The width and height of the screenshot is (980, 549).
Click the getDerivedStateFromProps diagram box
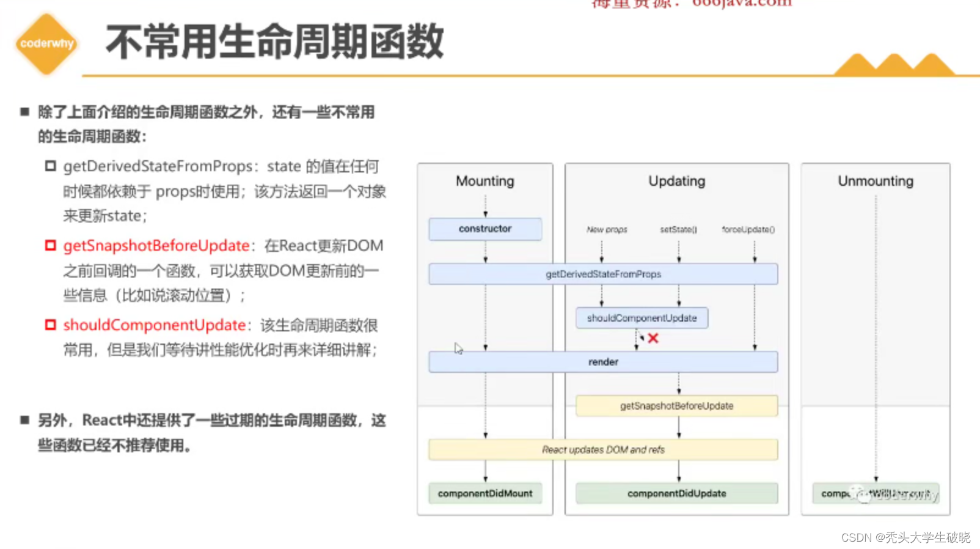coord(603,274)
